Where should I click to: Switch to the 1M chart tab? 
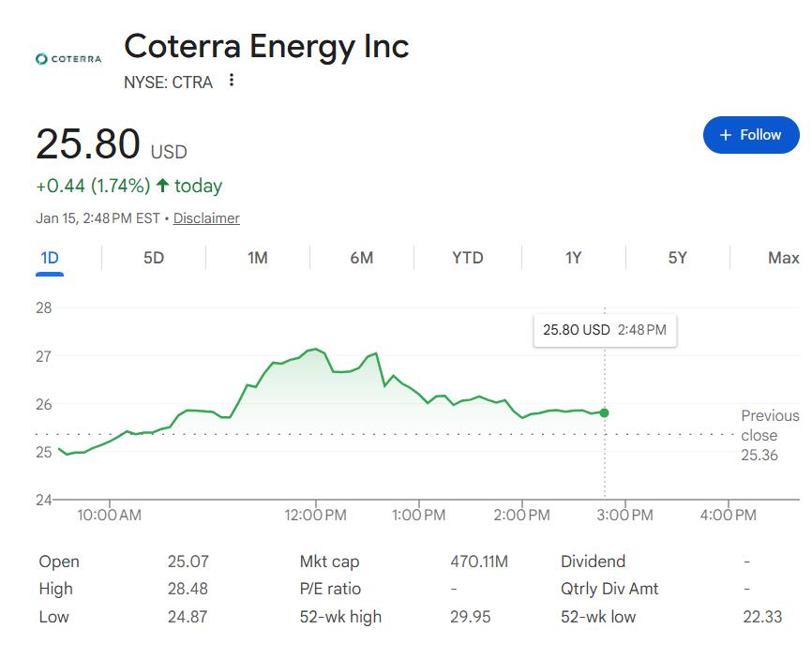click(258, 258)
